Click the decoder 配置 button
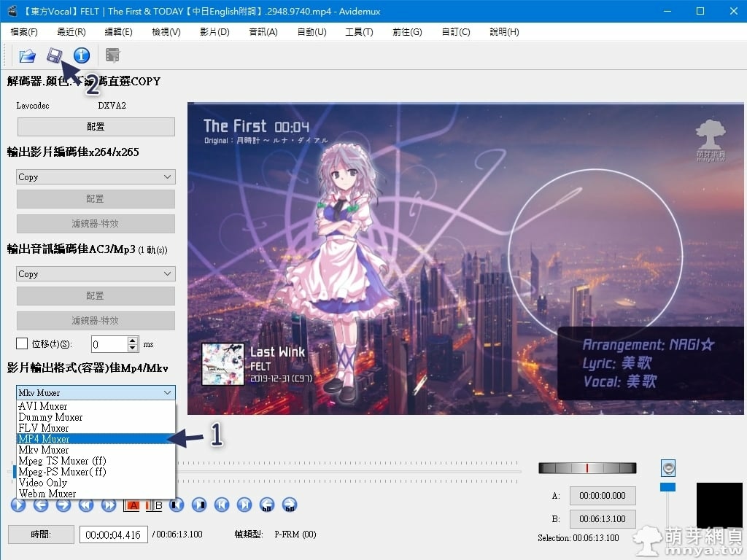This screenshot has height=560, width=747. point(96,127)
